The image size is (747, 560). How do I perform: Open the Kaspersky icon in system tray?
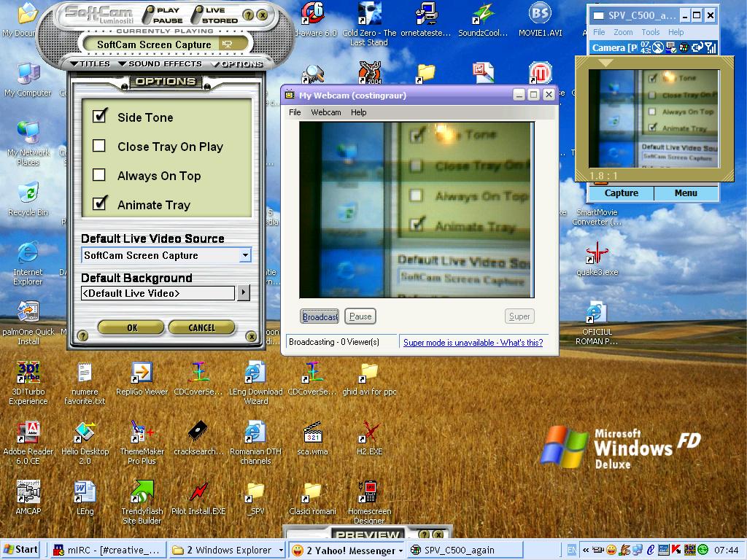(x=676, y=550)
